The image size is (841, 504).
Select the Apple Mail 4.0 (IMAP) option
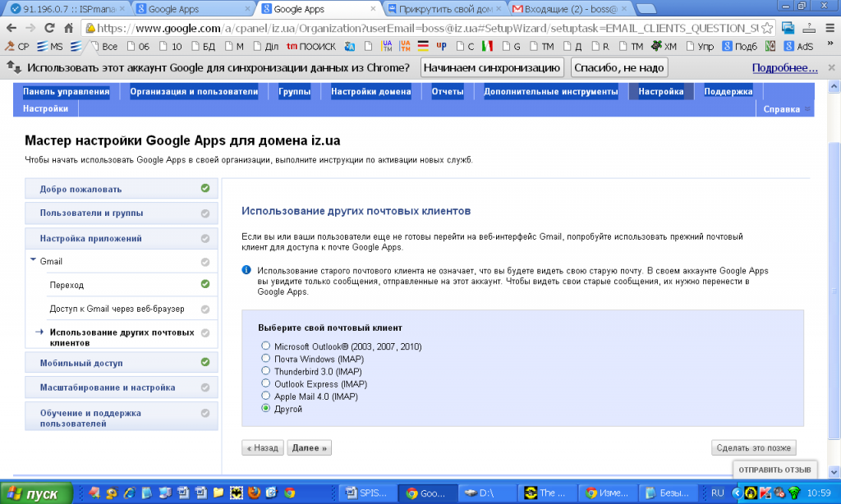tap(265, 396)
